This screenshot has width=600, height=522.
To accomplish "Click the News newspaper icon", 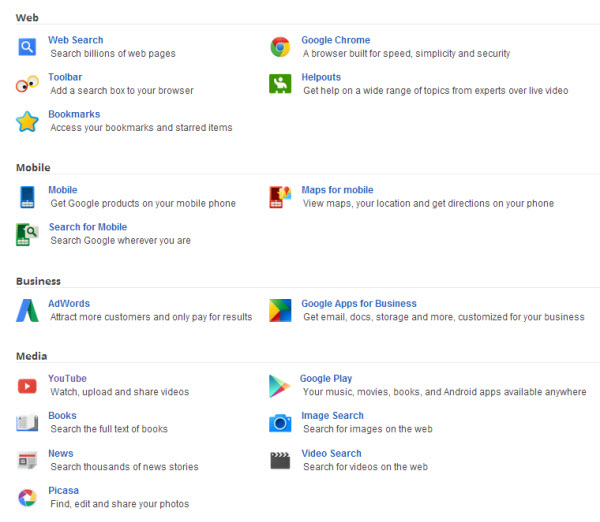I will coord(27,460).
